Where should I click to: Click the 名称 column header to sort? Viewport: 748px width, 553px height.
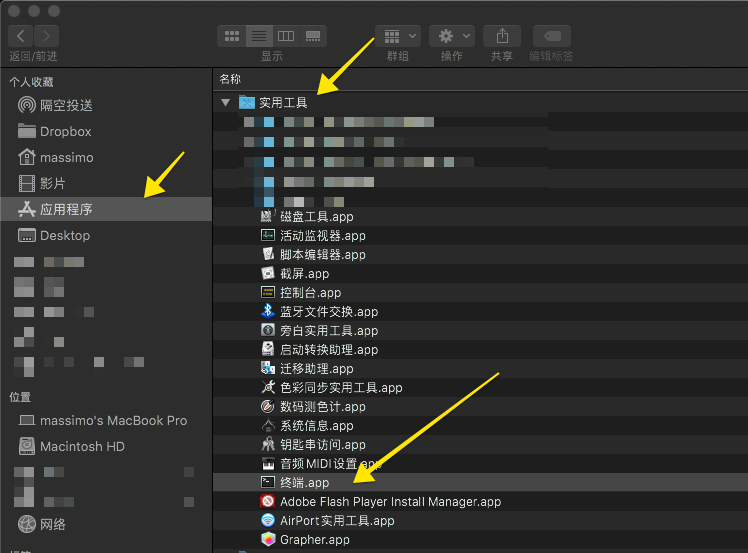(x=231, y=79)
